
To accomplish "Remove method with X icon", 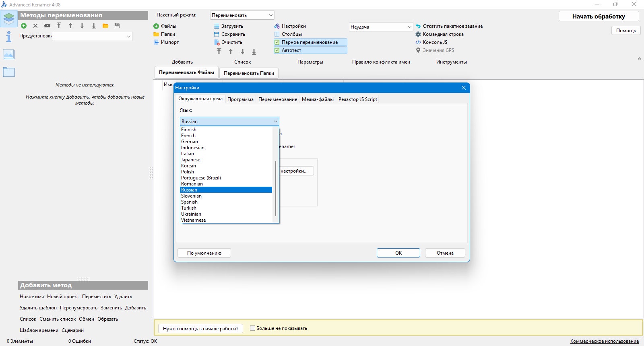I will point(35,26).
